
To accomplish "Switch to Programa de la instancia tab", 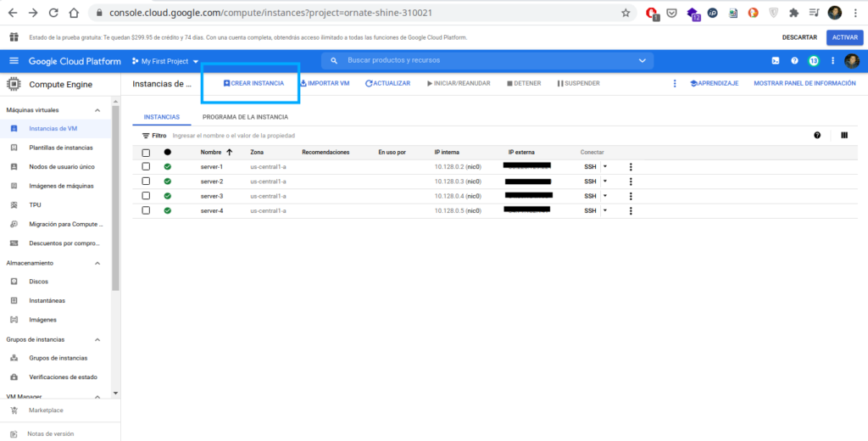I will coord(245,117).
